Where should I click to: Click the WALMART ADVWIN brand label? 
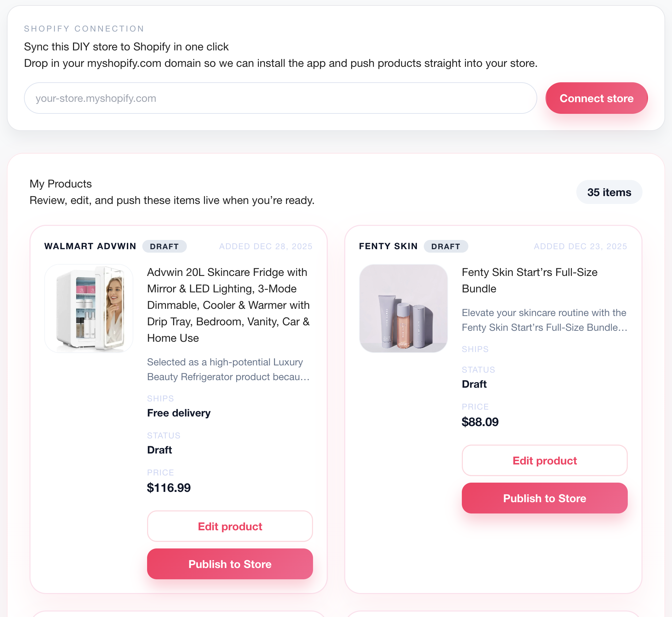[90, 246]
